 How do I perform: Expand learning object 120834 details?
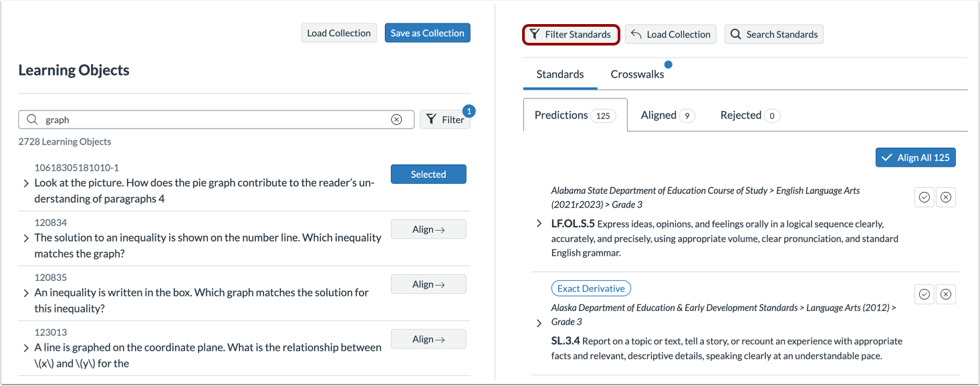point(27,238)
